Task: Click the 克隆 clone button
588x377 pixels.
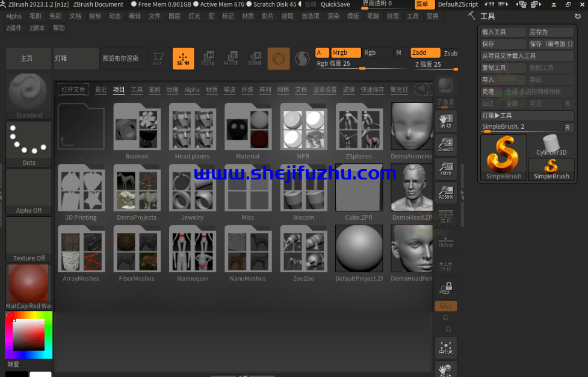Action: (491, 92)
